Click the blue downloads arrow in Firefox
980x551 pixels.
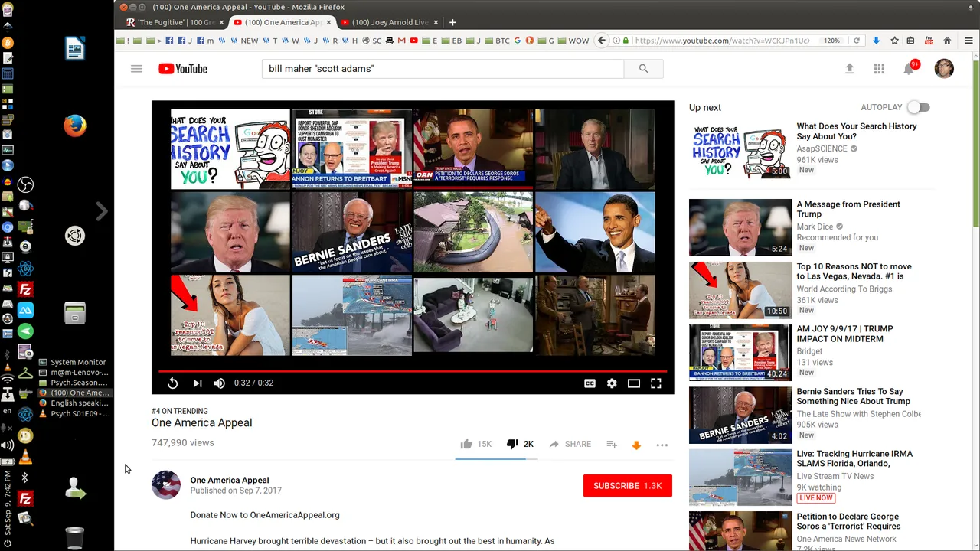click(876, 41)
